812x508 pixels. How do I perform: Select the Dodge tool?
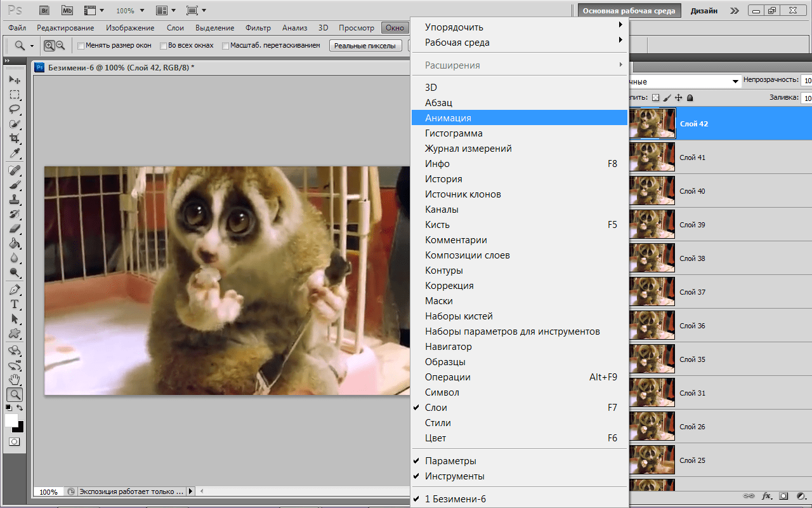pyautogui.click(x=14, y=272)
